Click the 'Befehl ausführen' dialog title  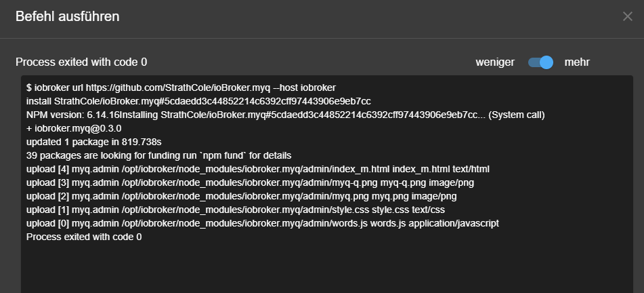67,16
